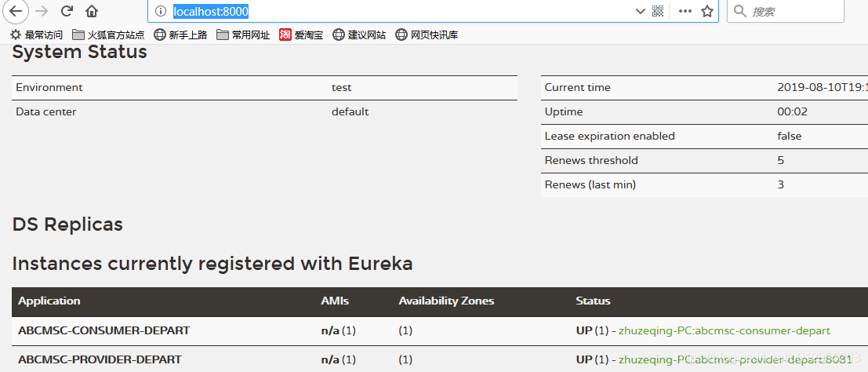Open the QR code icon in address bar
868x372 pixels.
click(x=658, y=11)
